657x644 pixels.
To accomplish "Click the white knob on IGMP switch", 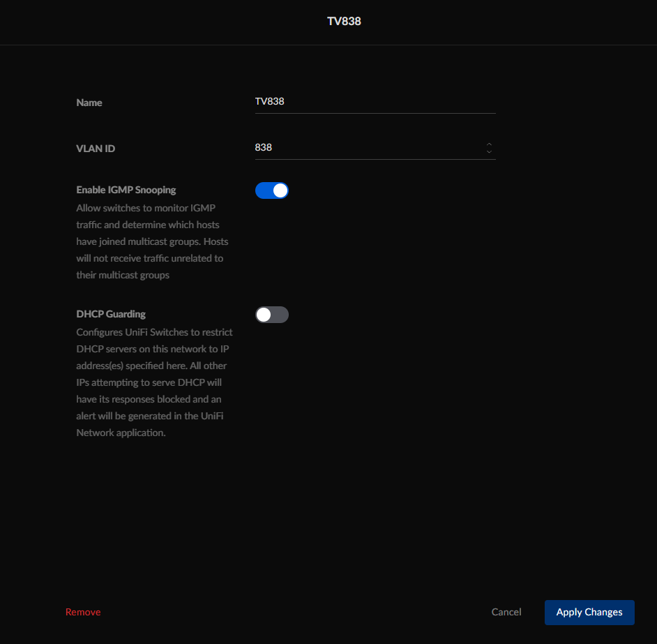I will click(x=280, y=190).
